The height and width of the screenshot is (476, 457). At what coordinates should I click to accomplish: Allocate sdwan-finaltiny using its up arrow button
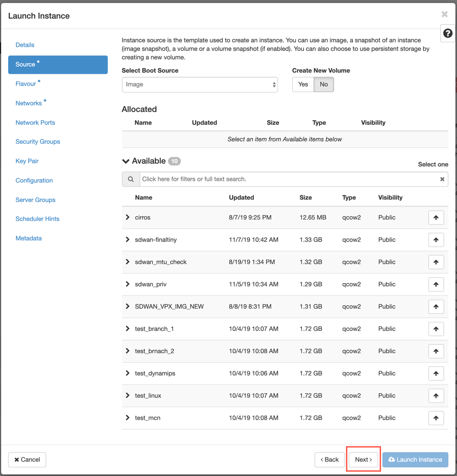tap(436, 240)
